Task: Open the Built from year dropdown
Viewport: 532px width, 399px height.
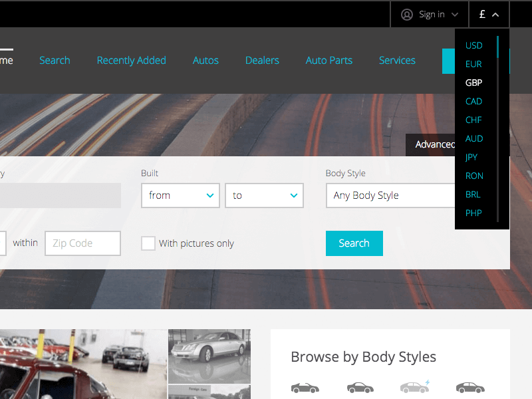Action: coord(180,196)
